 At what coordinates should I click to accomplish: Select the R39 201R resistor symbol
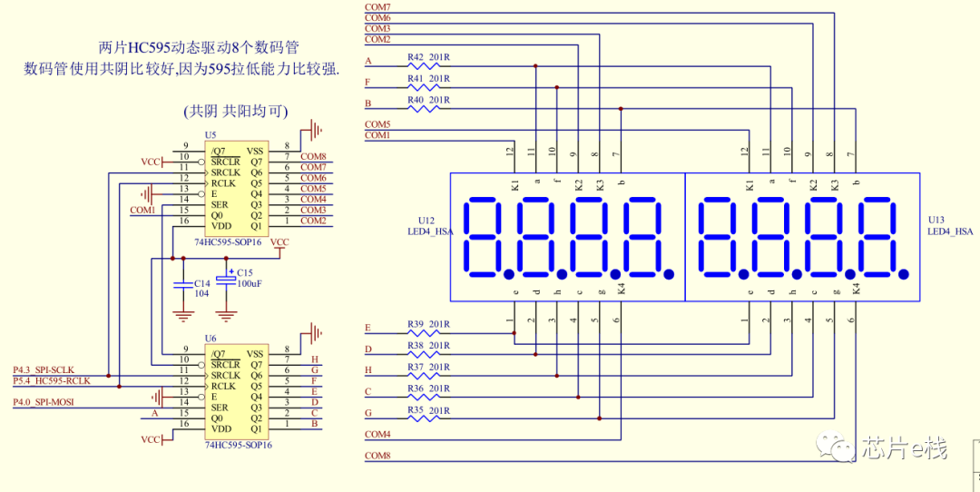[423, 333]
